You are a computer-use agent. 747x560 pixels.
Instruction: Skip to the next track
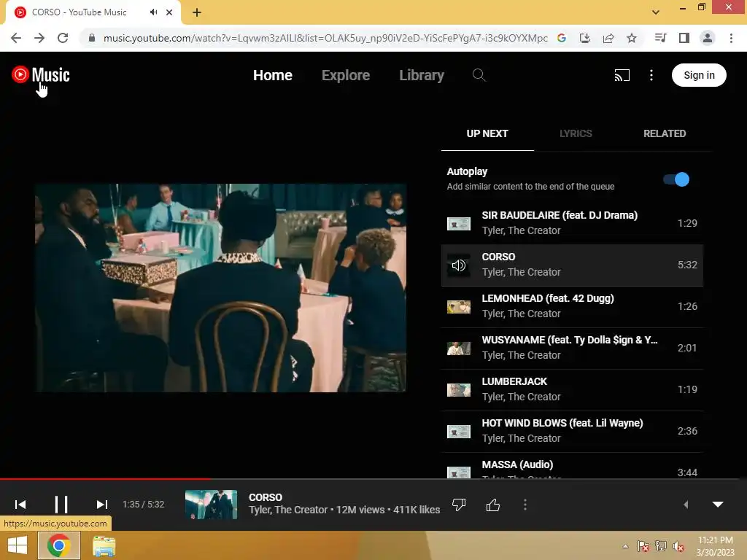point(102,505)
